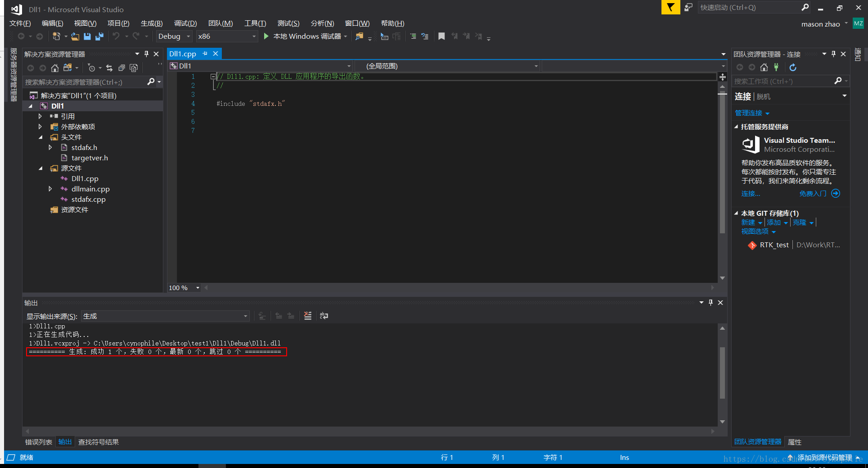Click Refresh icon in Team Explorer
Screen dimensions: 868x468
(793, 67)
